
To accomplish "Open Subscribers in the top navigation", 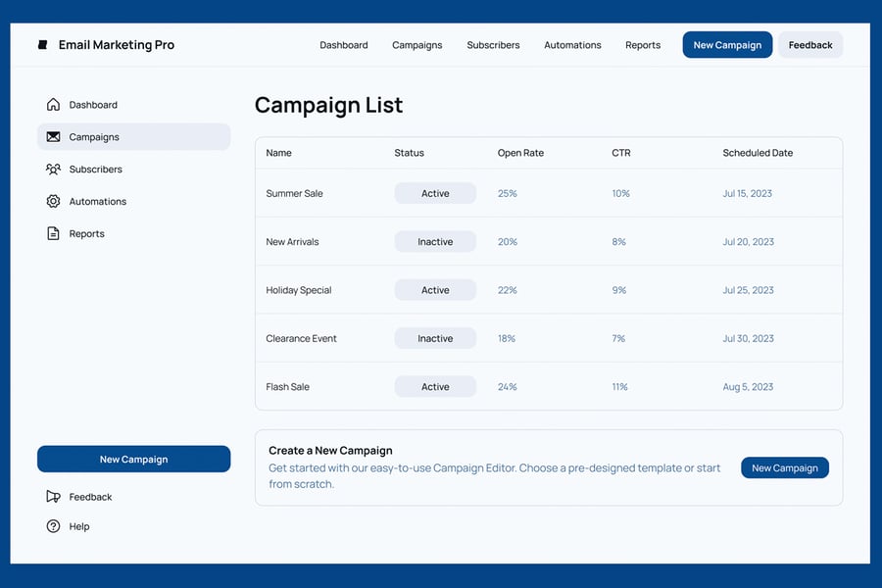I will (x=493, y=45).
